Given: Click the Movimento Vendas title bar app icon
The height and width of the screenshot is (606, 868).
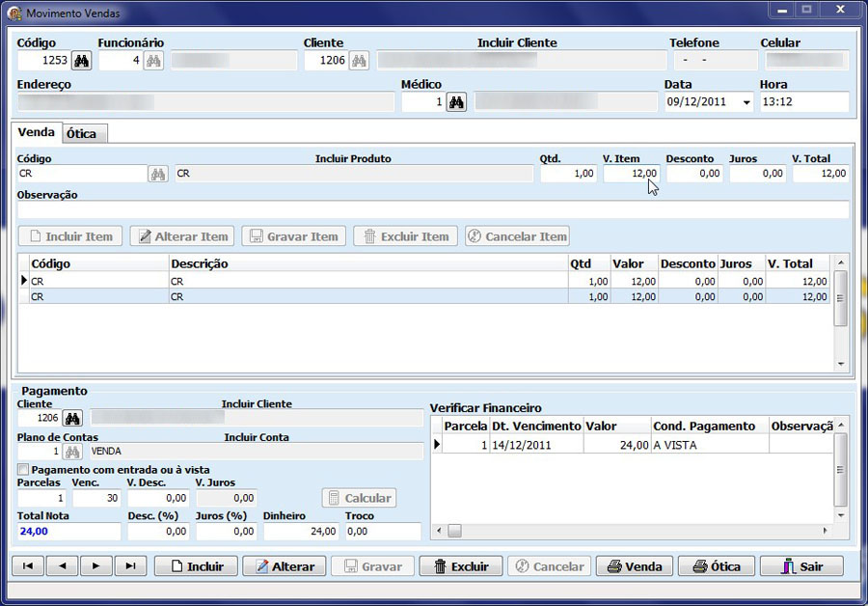Looking at the screenshot, I should coord(14,13).
